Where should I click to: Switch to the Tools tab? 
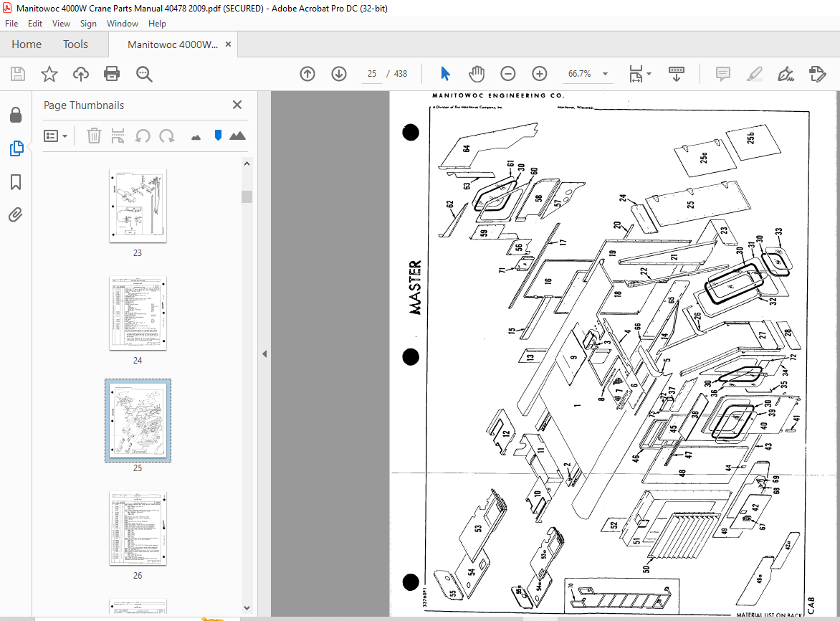pyautogui.click(x=75, y=44)
